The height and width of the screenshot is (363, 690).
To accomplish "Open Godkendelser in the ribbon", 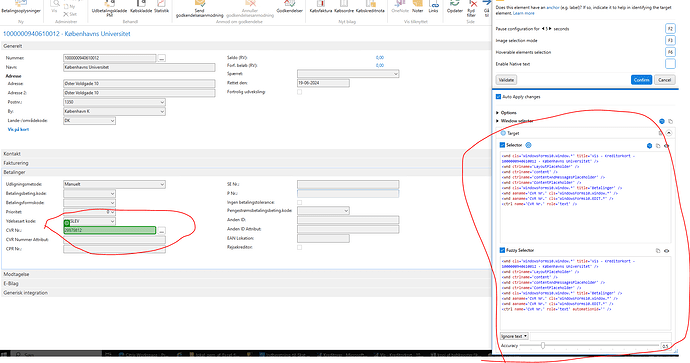I will 290,7.
